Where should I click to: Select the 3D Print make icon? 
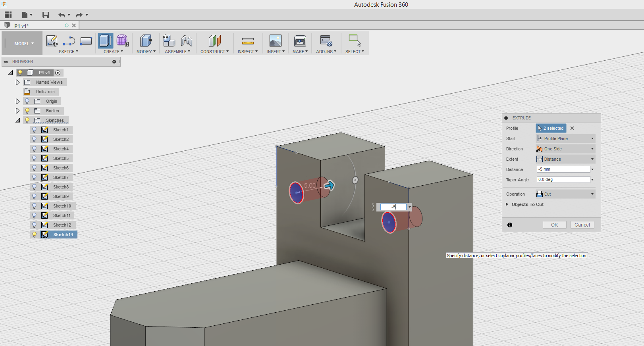point(300,40)
